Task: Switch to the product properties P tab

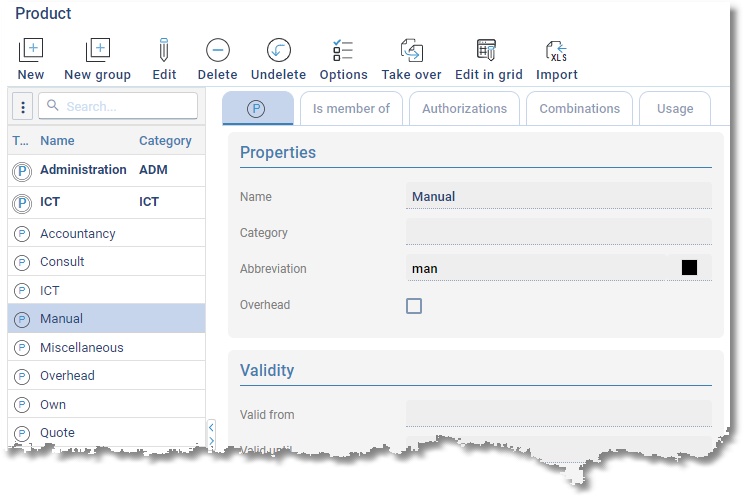Action: point(258,109)
